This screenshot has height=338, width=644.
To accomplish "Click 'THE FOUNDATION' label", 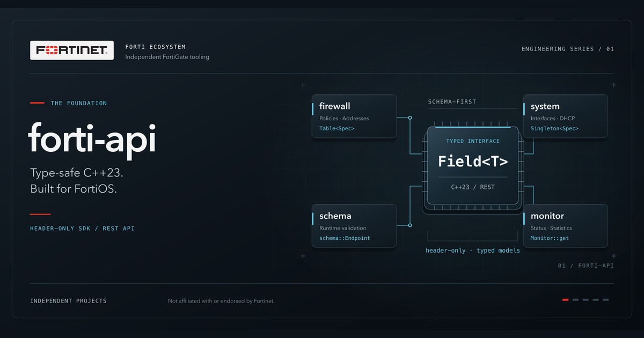I will click(79, 103).
